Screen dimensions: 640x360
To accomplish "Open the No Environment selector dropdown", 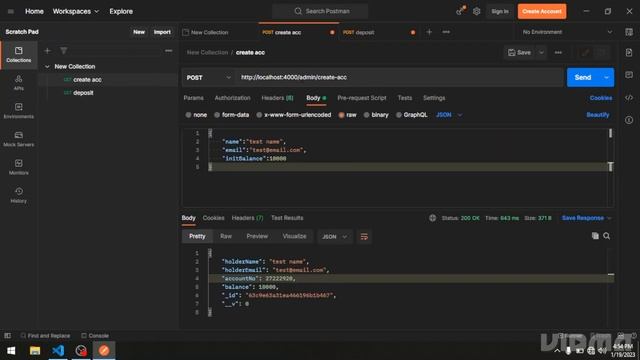I will pyautogui.click(x=567, y=32).
